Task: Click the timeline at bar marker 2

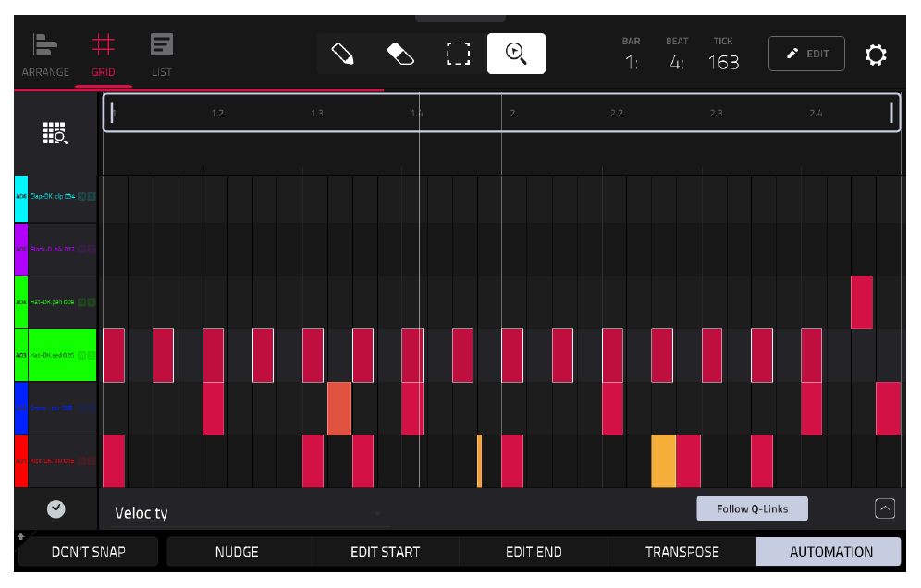Action: tap(512, 113)
